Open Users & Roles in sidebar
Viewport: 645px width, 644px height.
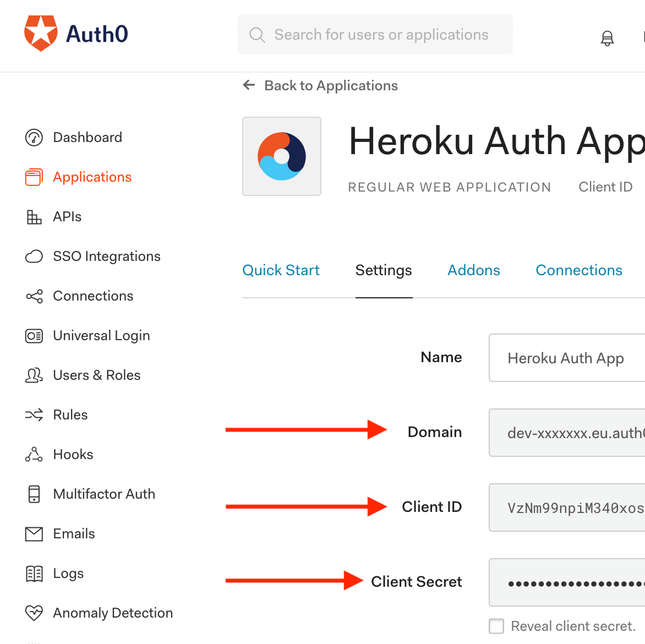click(x=97, y=375)
